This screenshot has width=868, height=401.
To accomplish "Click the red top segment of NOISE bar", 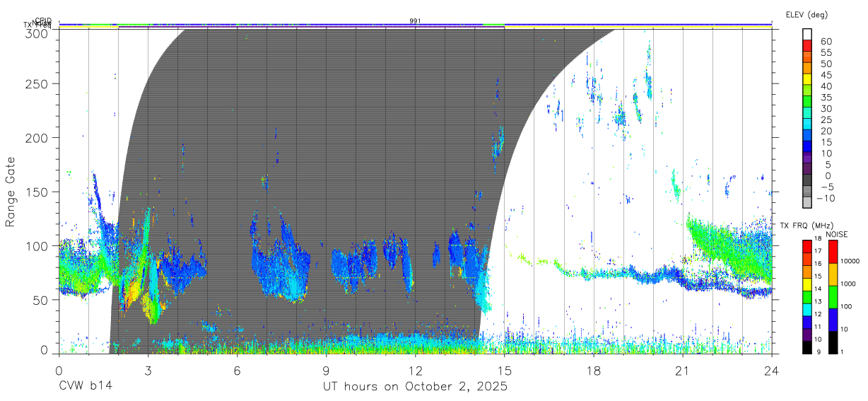I will [832, 250].
